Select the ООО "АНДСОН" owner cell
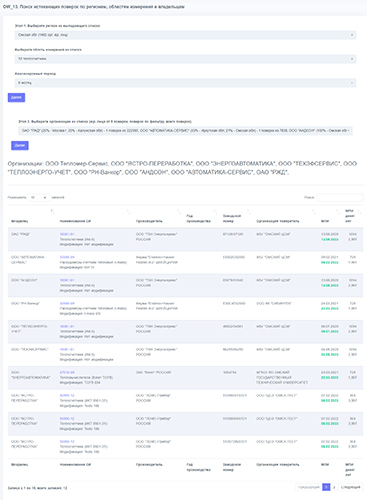Image resolution: width=367 pixels, height=500 pixels. 24,280
